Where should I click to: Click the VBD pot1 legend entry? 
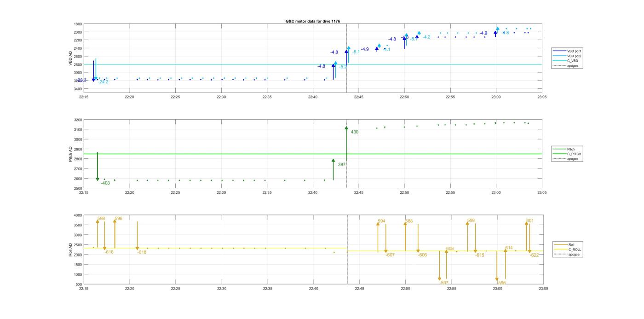[567, 51]
